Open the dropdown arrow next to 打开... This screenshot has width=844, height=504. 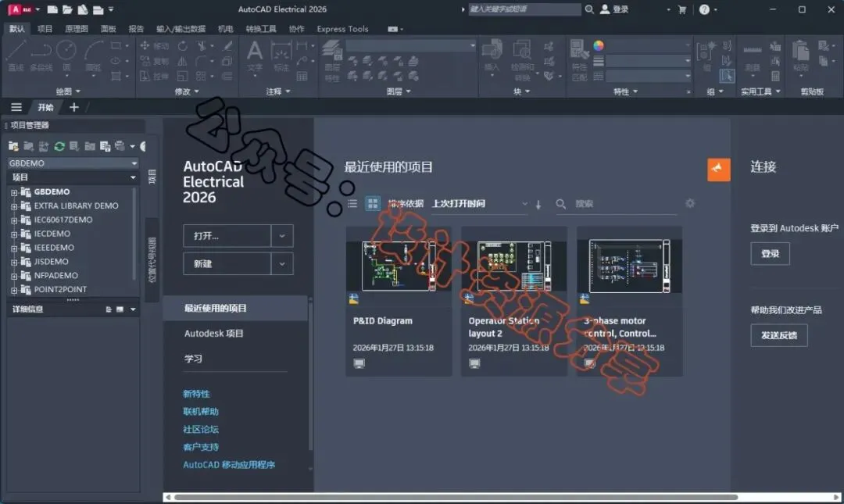pos(282,236)
